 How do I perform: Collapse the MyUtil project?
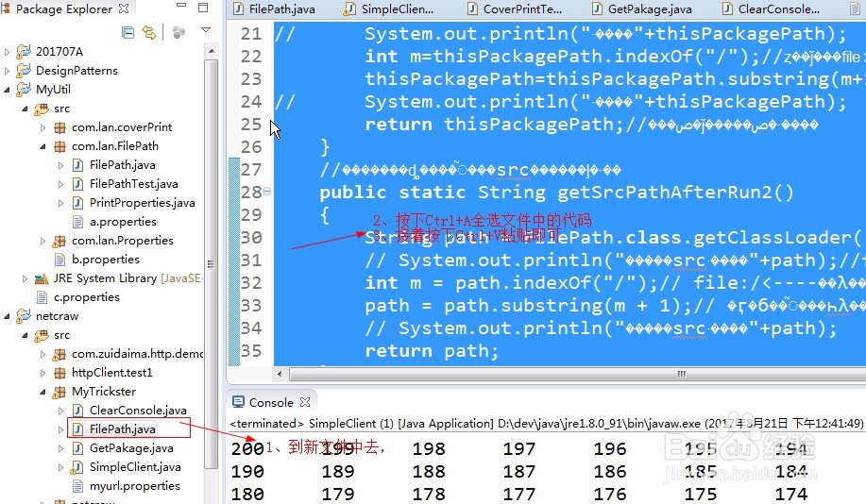[x=7, y=90]
